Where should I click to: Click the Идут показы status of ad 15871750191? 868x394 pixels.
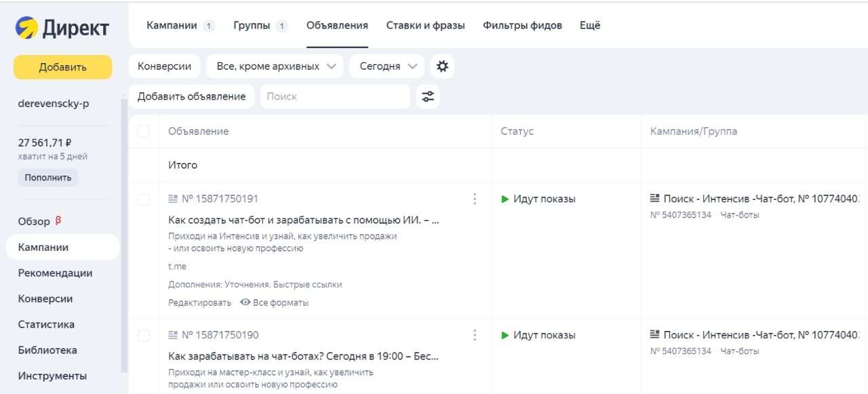coord(545,199)
